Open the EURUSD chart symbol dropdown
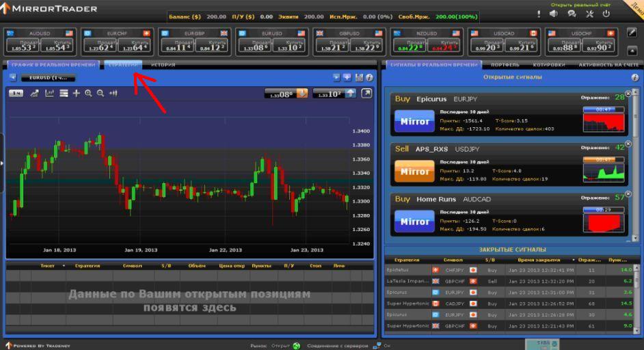This screenshot has height=350, width=644. click(49, 78)
